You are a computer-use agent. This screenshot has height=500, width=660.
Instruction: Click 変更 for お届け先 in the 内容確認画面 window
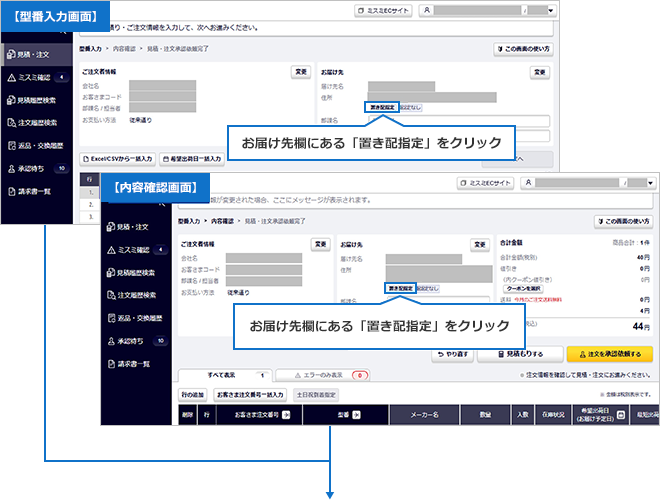point(480,245)
